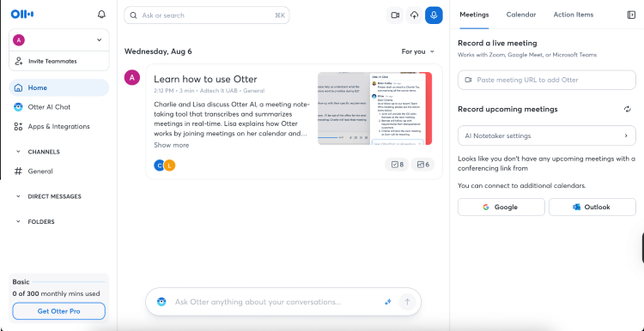
Task: Click the A avatar beside the conversation card
Action: (x=132, y=77)
